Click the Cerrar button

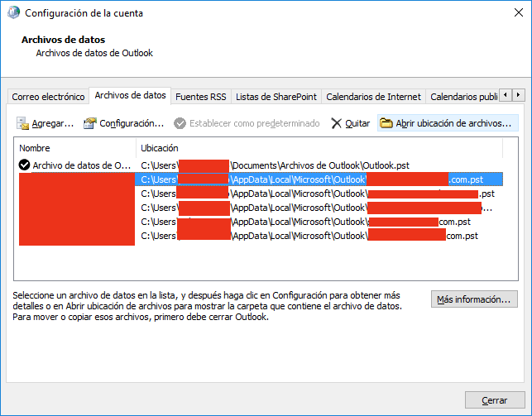coord(495,400)
